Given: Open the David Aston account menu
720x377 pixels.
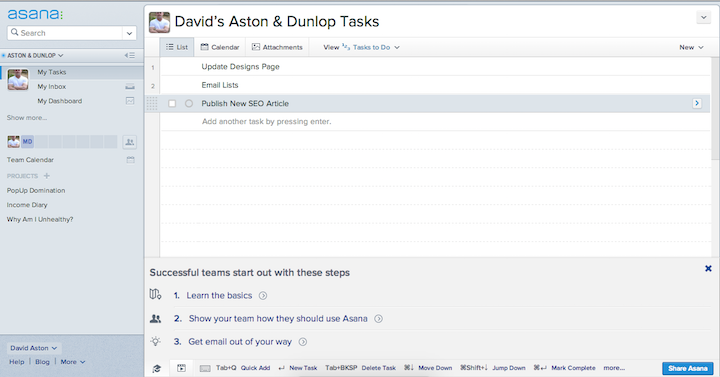Looking at the screenshot, I should pyautogui.click(x=34, y=348).
